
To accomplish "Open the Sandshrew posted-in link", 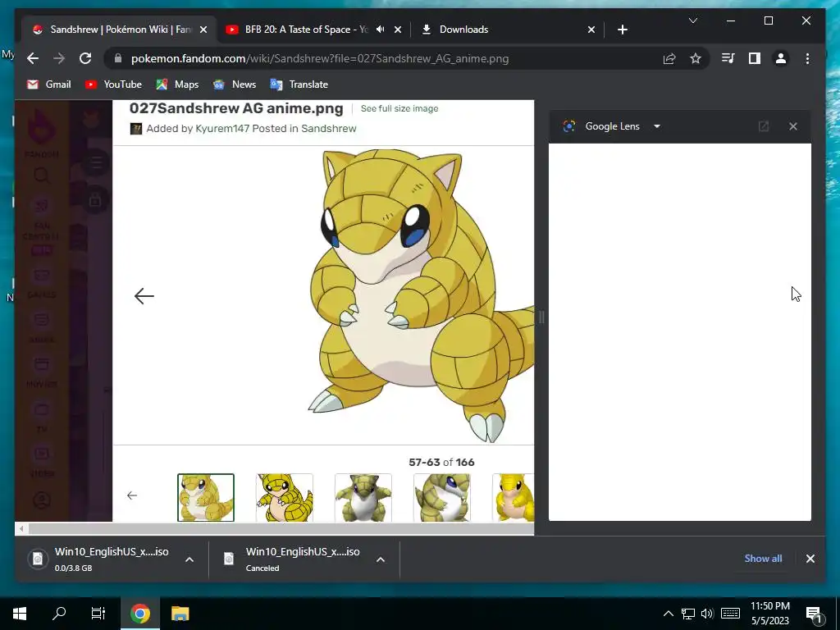I will pos(328,129).
